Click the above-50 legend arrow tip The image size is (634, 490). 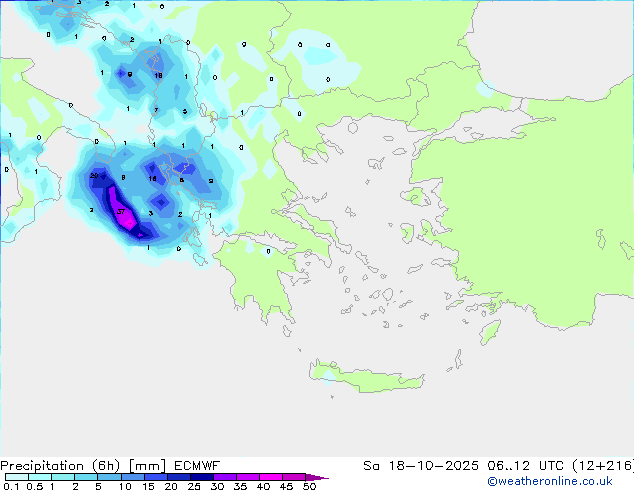[x=317, y=477]
